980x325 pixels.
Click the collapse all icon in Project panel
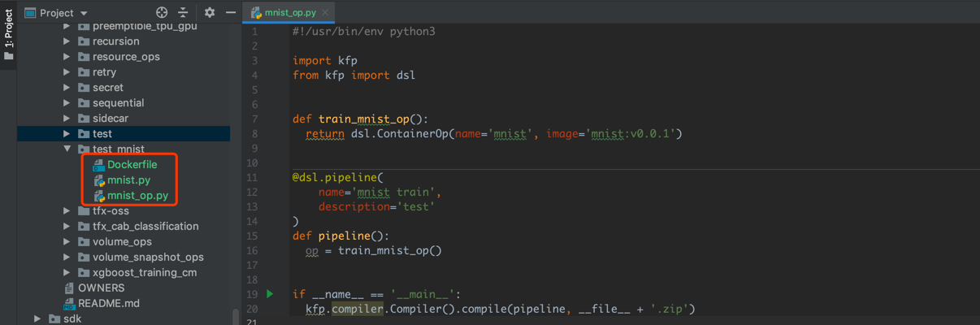point(184,12)
